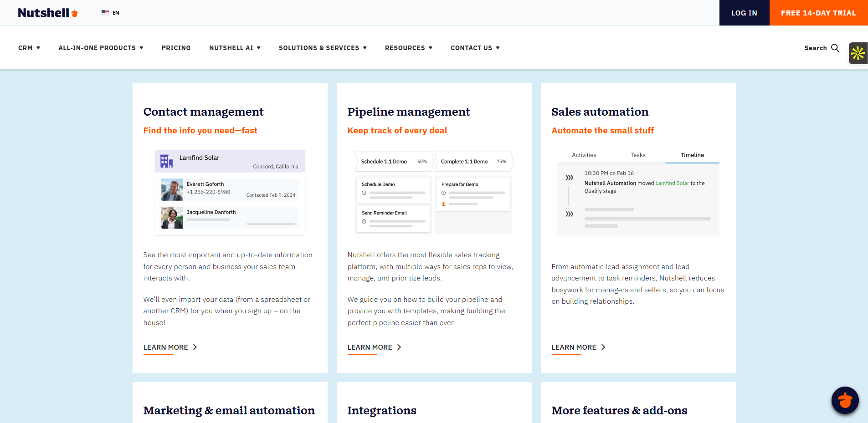Open the yellow starburst side widget
Image resolution: width=868 pixels, height=423 pixels.
pyautogui.click(x=858, y=53)
